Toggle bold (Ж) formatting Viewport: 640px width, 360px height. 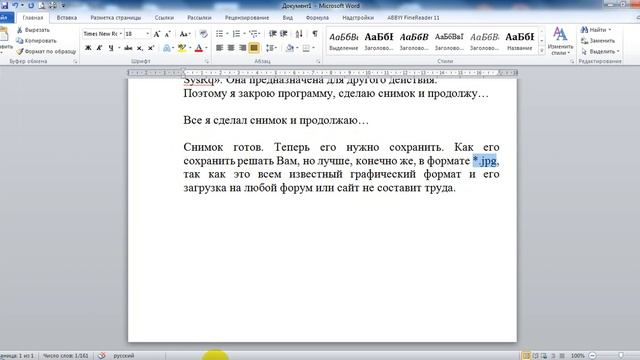pyautogui.click(x=88, y=48)
